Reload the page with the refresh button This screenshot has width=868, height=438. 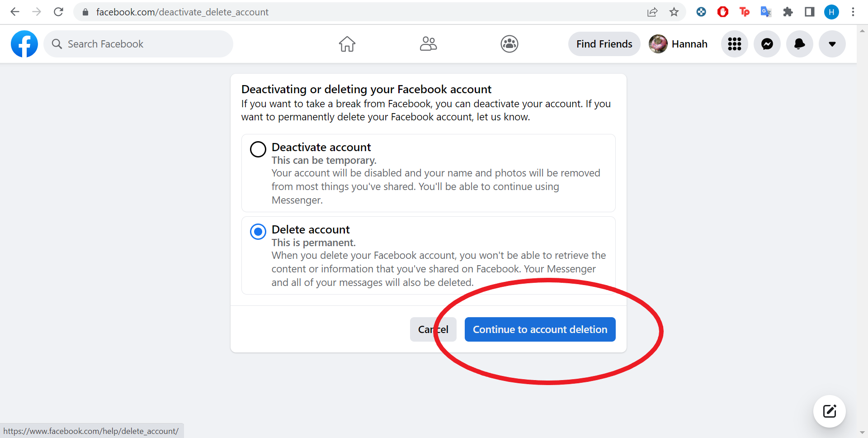coord(58,12)
